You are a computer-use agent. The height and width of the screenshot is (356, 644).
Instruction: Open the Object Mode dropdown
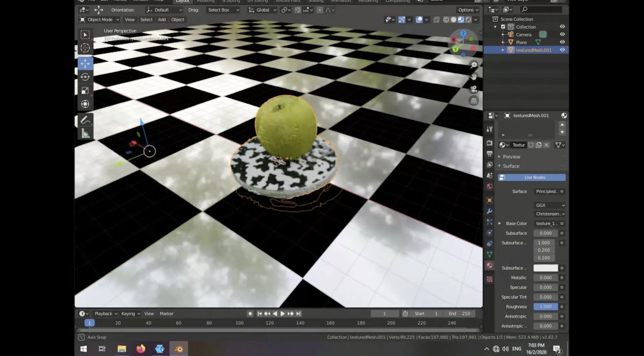point(100,20)
